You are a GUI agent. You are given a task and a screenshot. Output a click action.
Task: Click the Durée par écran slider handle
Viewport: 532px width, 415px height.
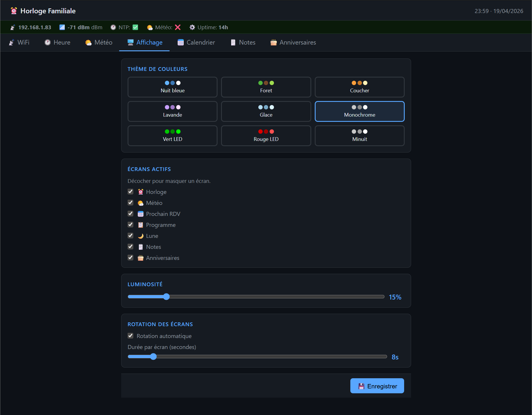point(153,357)
